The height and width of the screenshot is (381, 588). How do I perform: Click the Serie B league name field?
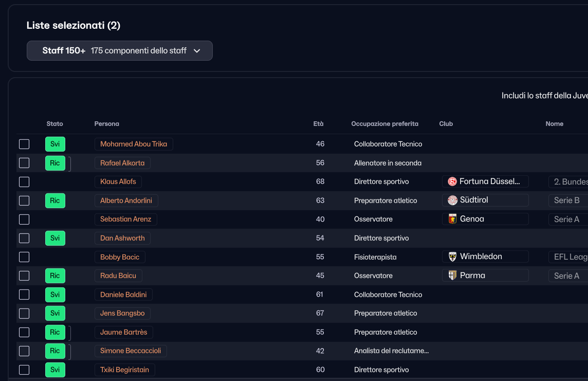pyautogui.click(x=567, y=201)
